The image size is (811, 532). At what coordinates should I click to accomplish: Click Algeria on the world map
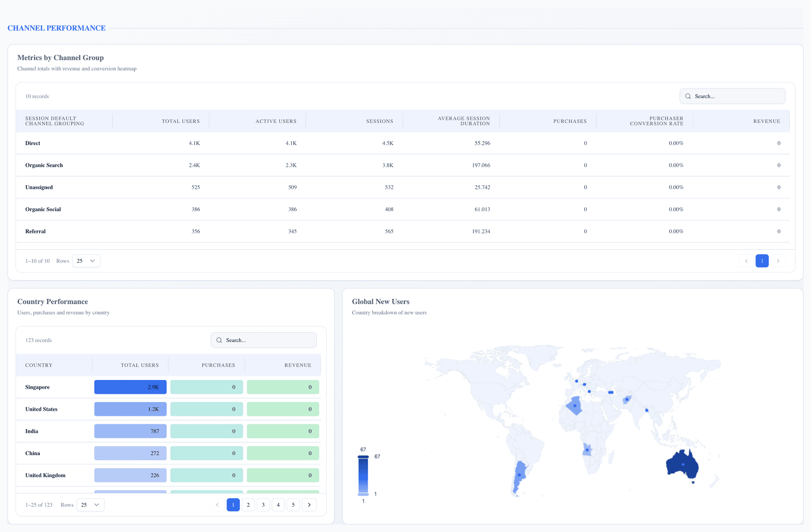click(574, 405)
